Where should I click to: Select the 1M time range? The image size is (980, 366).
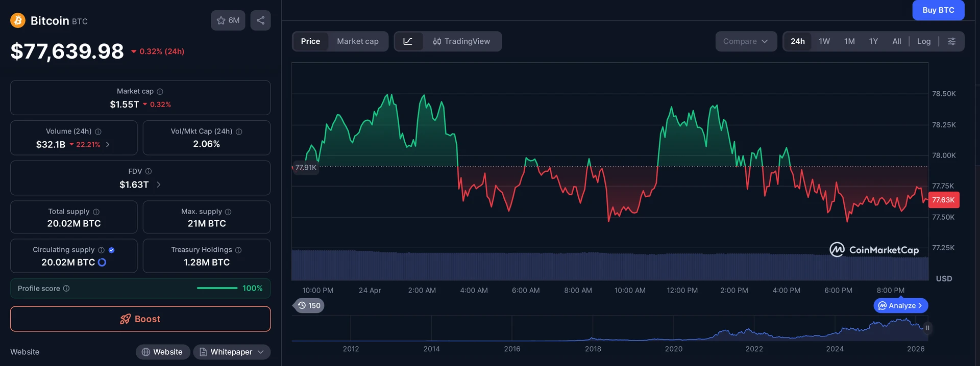coord(849,41)
